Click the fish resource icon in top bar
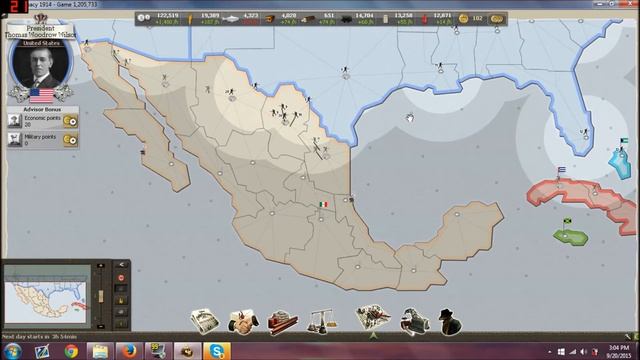Screen dimensions: 640x360 tap(231, 19)
